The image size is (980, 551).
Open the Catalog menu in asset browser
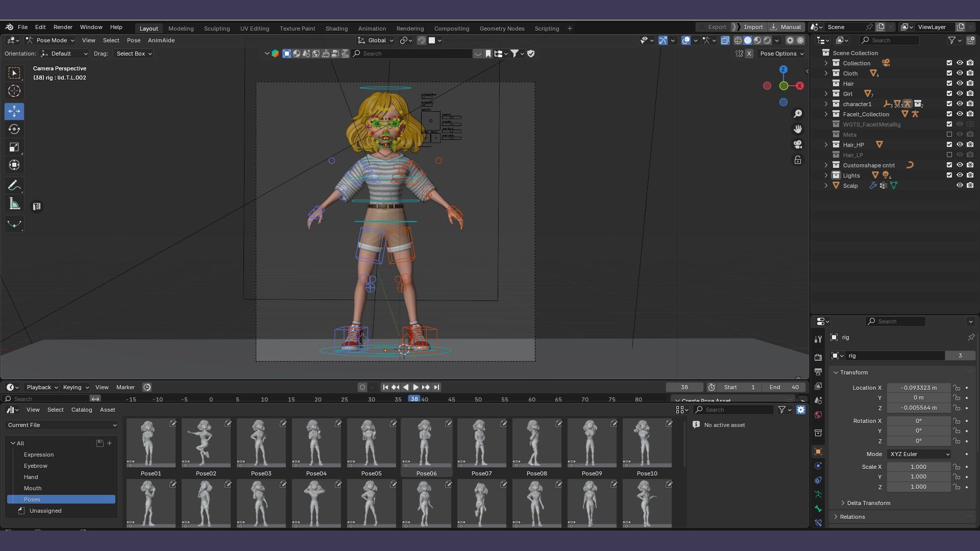tap(82, 410)
